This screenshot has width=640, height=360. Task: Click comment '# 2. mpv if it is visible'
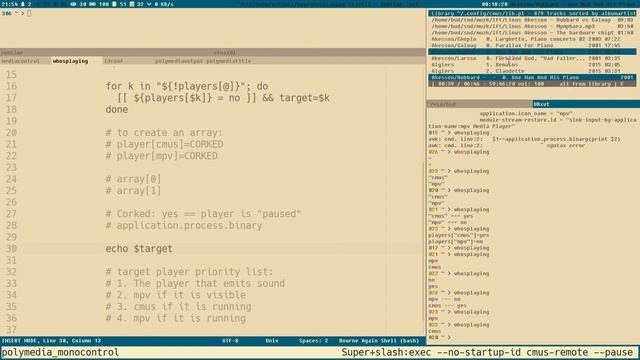point(176,295)
